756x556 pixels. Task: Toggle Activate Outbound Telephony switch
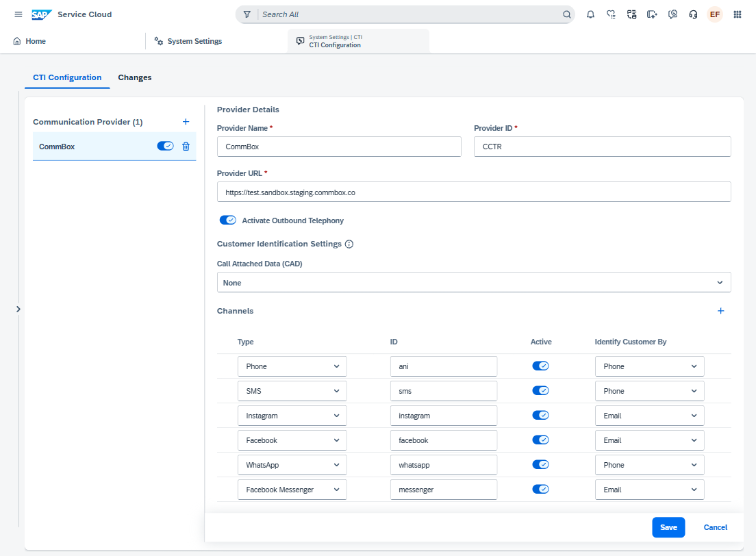[227, 220]
